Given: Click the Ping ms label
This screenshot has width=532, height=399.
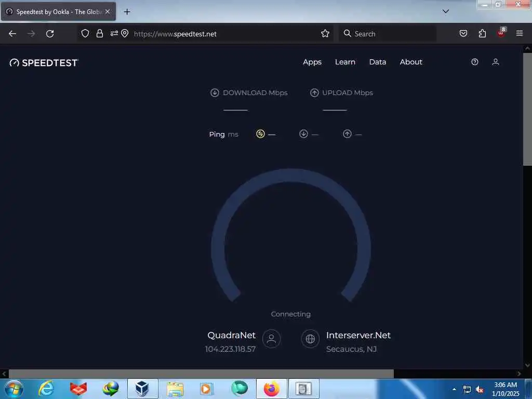Looking at the screenshot, I should click(x=223, y=135).
